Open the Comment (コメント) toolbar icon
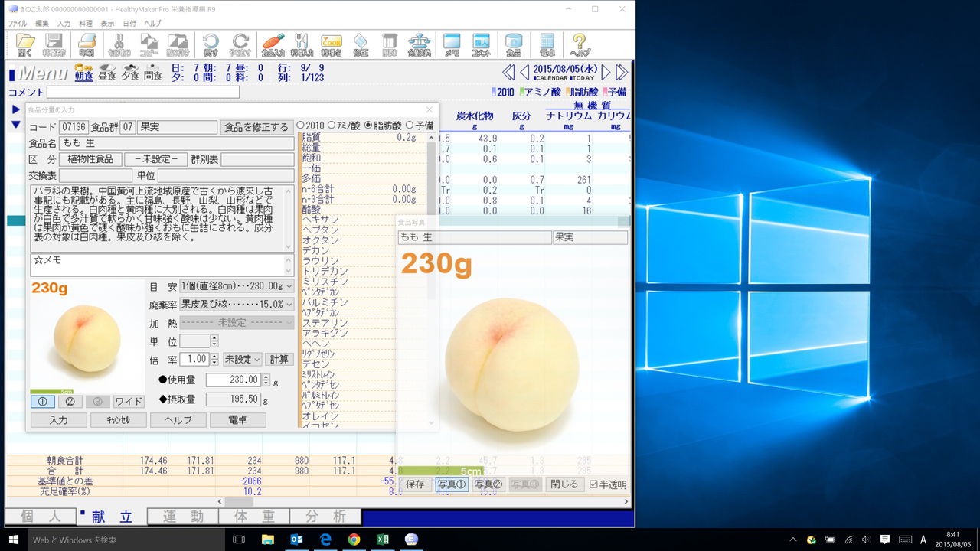This screenshot has width=980, height=551. [x=481, y=45]
